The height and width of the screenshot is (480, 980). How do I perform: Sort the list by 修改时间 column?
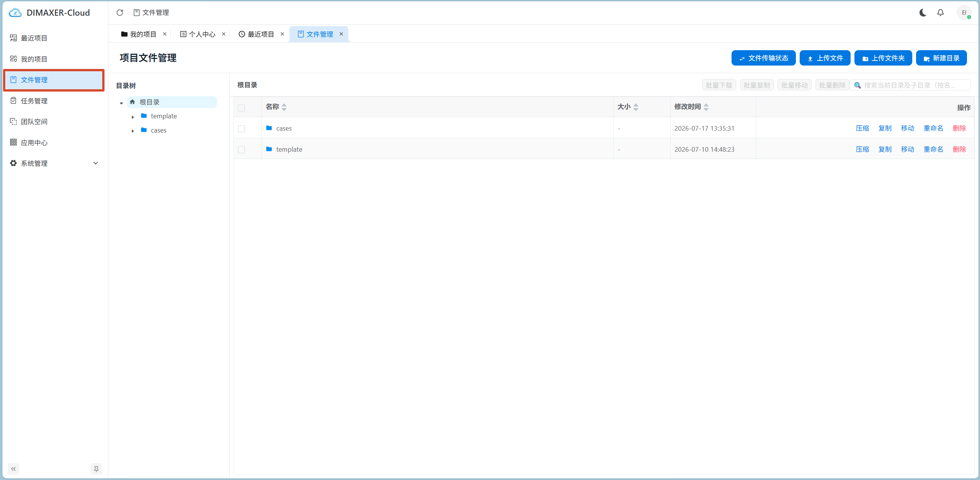[691, 107]
